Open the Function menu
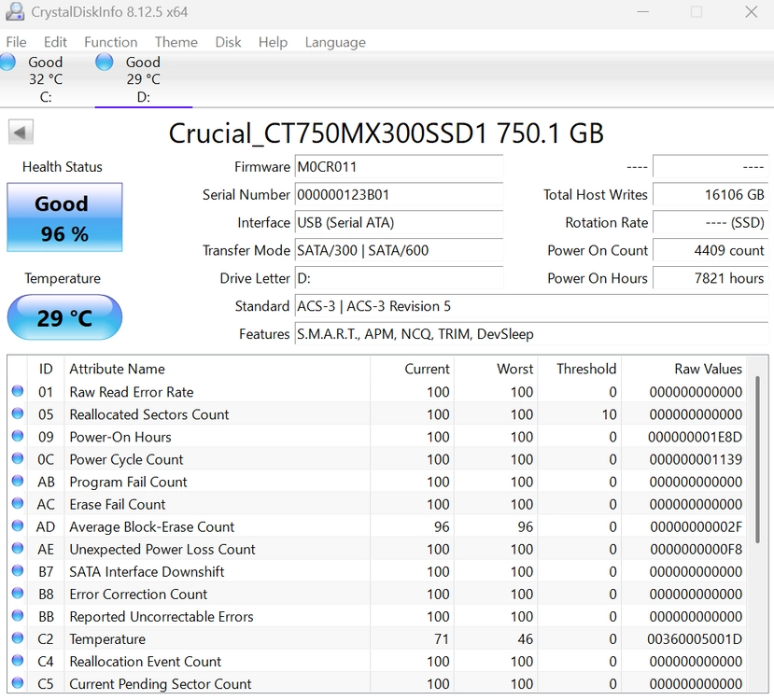The image size is (774, 700). point(110,42)
